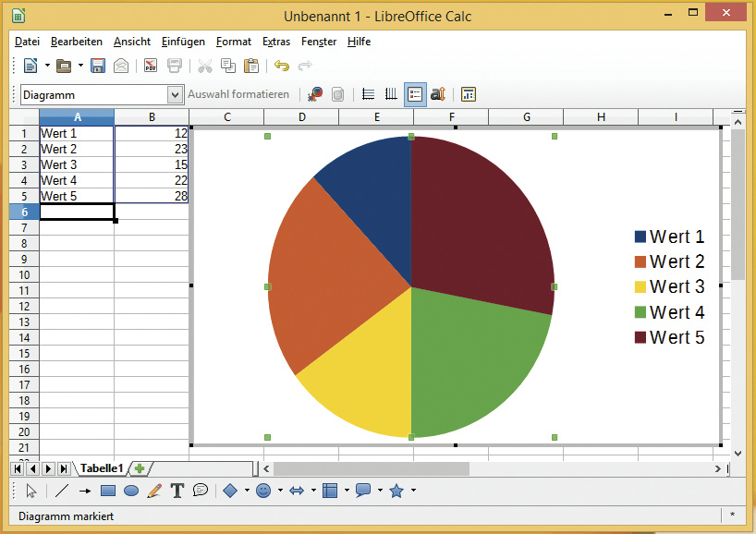Click the Paste clipboard icon
This screenshot has width=756, height=534.
click(x=251, y=66)
